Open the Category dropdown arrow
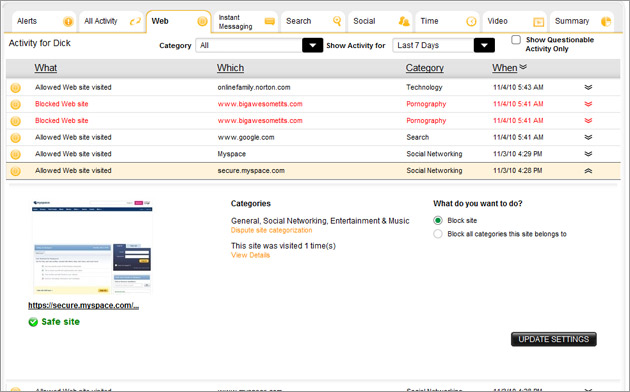 click(x=312, y=45)
